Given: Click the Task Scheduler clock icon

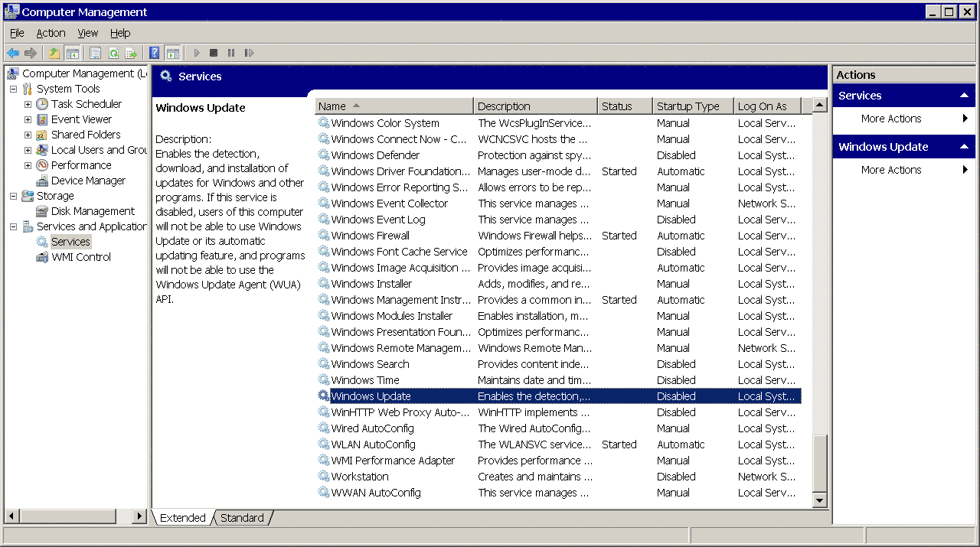Looking at the screenshot, I should (x=42, y=104).
